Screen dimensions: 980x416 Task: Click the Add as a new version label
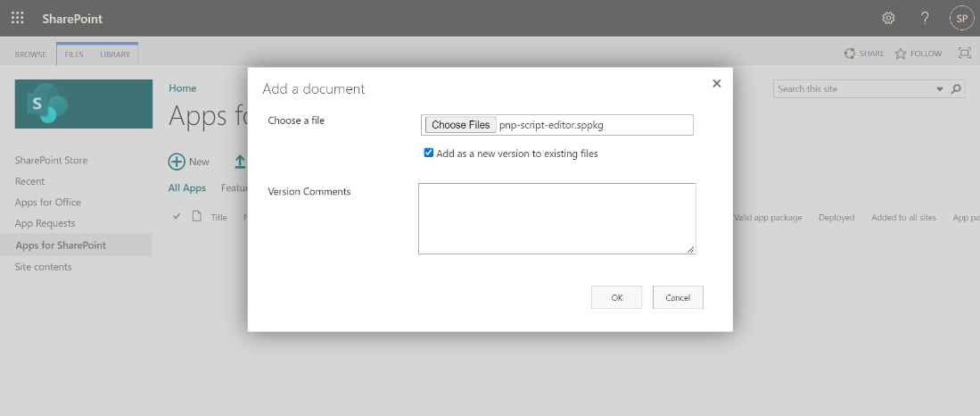click(517, 154)
